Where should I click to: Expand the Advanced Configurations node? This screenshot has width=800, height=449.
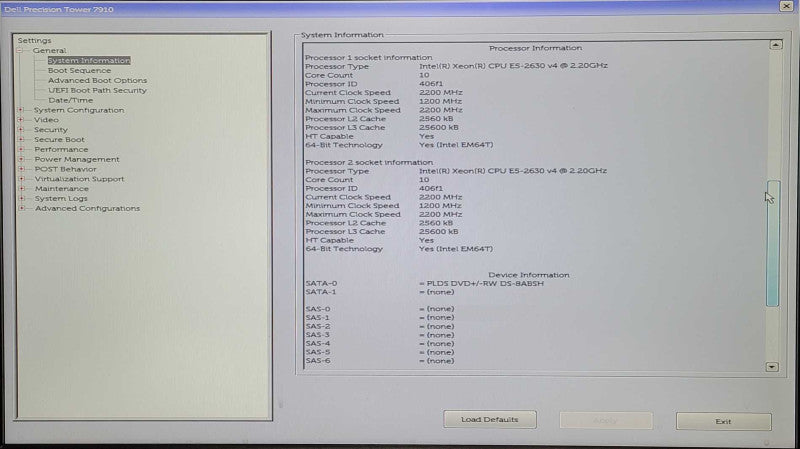tap(21, 208)
